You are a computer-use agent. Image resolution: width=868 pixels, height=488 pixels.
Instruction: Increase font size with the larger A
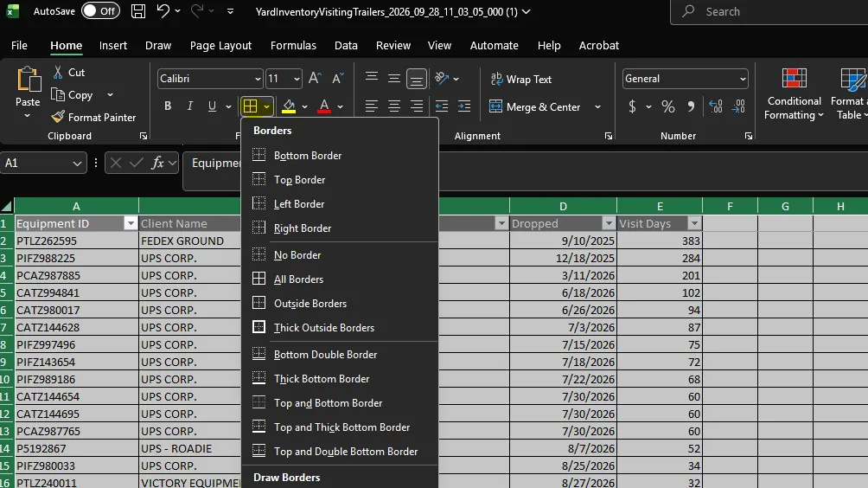tap(315, 79)
